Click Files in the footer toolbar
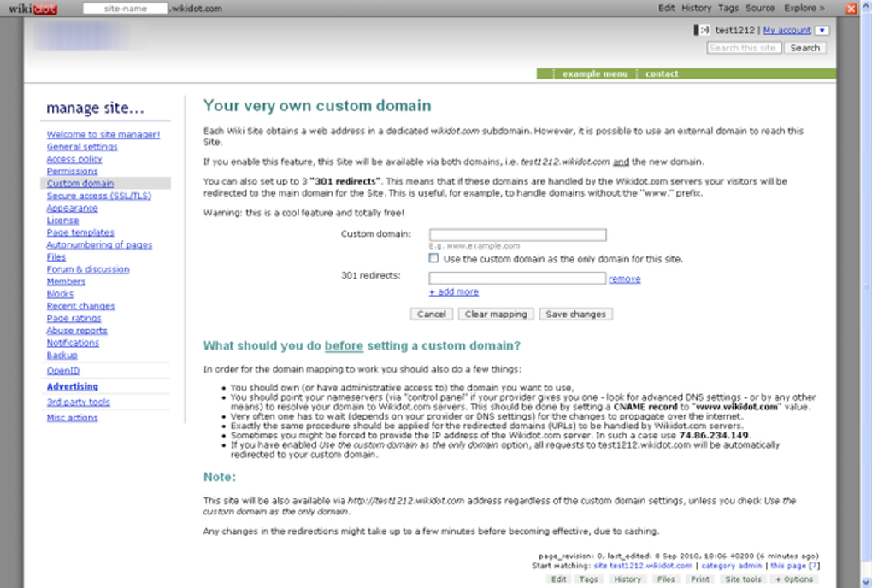The image size is (872, 588). coord(665,579)
